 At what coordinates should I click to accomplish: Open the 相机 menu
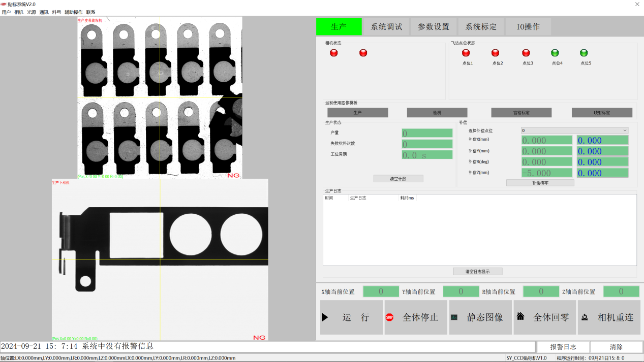pos(19,12)
